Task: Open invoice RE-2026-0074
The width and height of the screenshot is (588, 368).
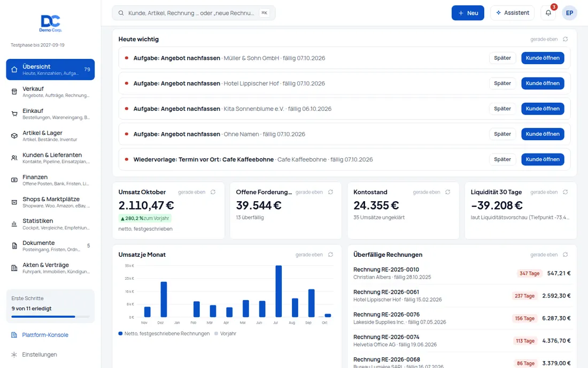Action: click(x=462, y=341)
